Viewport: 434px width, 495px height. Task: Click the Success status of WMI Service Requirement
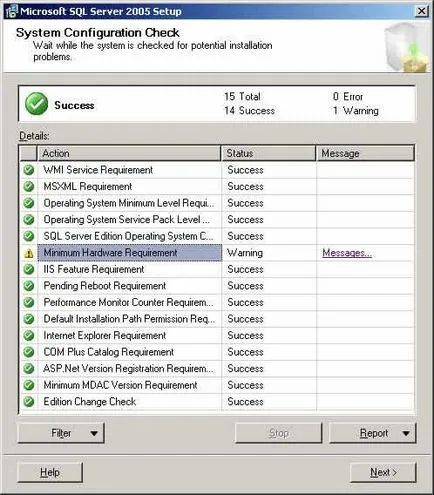pyautogui.click(x=245, y=170)
